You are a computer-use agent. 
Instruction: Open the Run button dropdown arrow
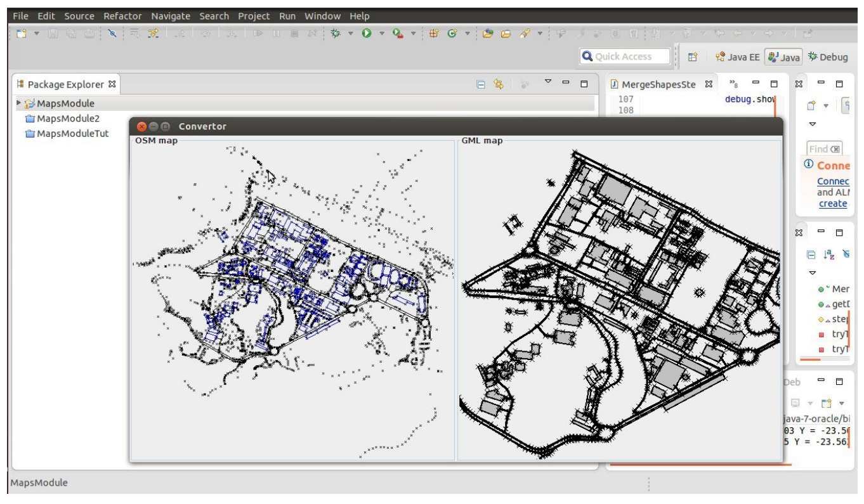383,34
